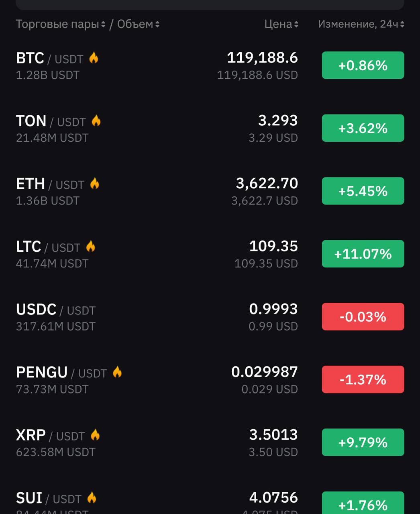The width and height of the screenshot is (420, 514).
Task: Tap the +11.07% green badge for LTC
Action: 363,254
